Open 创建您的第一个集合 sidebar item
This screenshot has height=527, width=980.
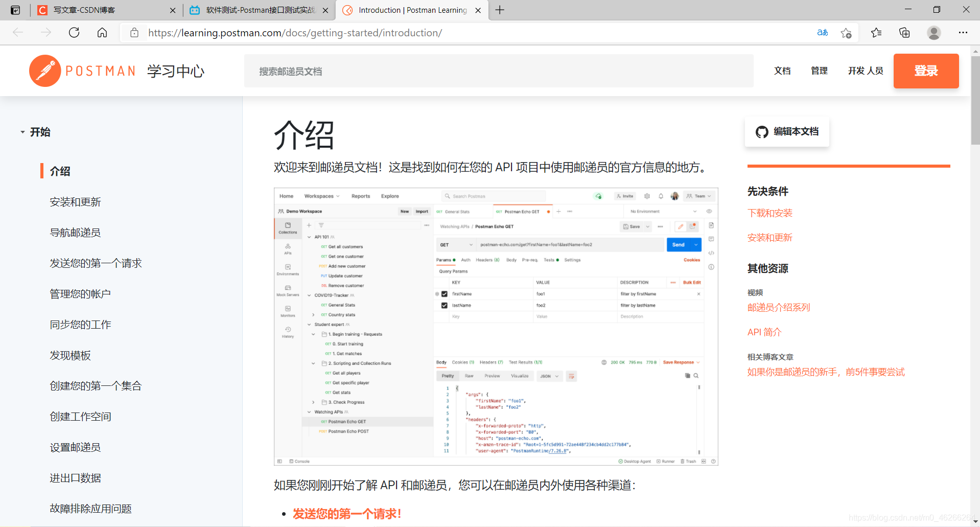tap(96, 386)
